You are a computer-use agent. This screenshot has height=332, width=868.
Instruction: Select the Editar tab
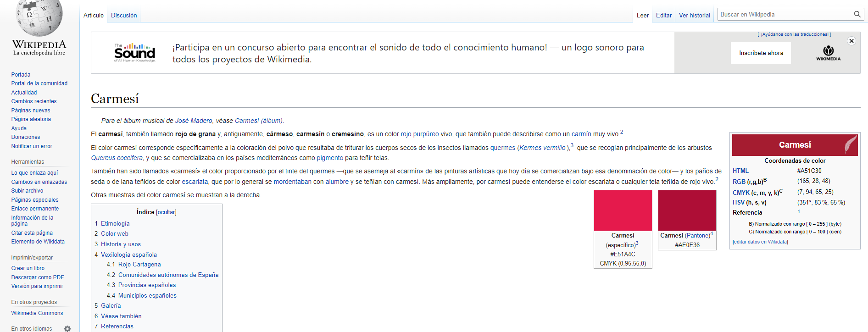[663, 15]
